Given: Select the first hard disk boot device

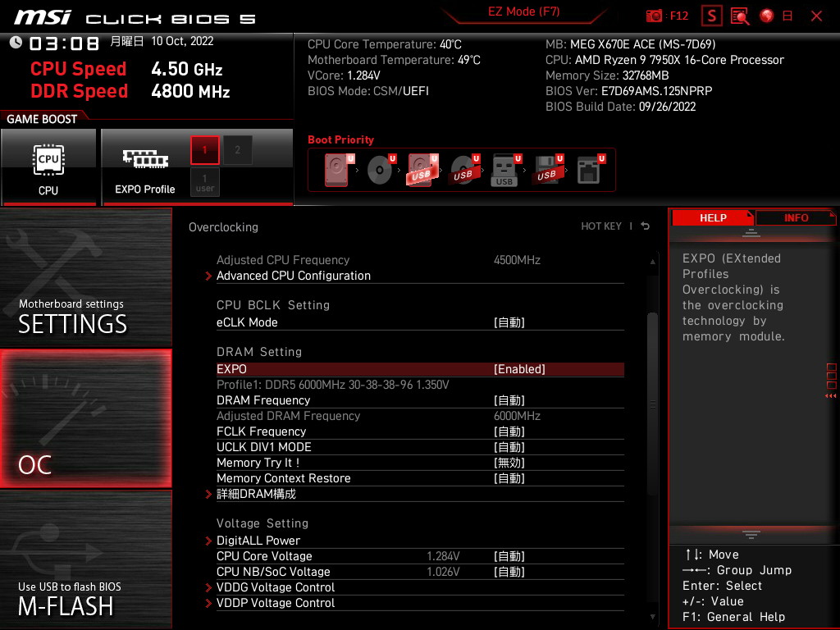Looking at the screenshot, I should coord(339,170).
